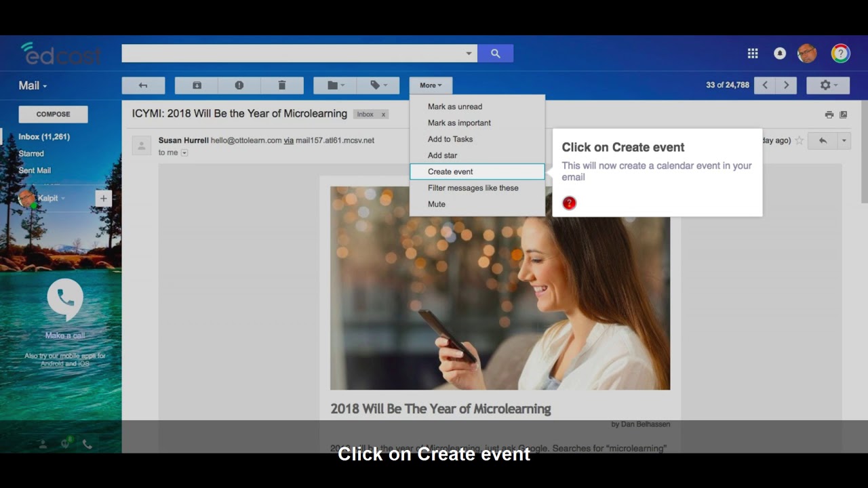Star this message
This screenshot has height=488, width=868.
click(x=799, y=140)
